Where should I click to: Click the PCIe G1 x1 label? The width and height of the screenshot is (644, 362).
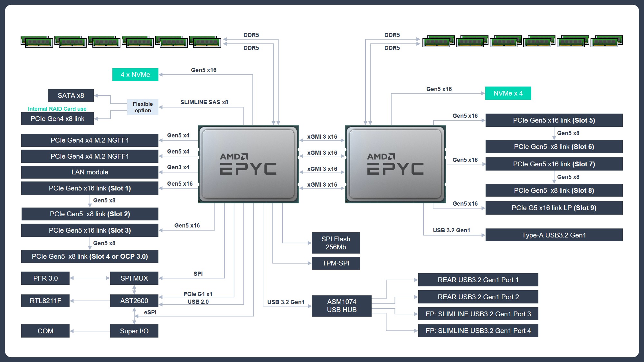click(198, 294)
